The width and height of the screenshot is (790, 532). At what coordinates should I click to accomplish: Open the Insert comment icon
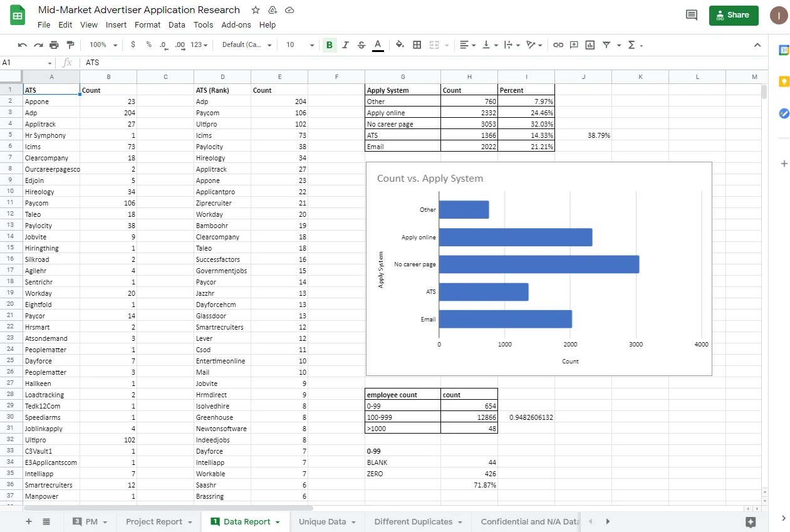pos(573,44)
